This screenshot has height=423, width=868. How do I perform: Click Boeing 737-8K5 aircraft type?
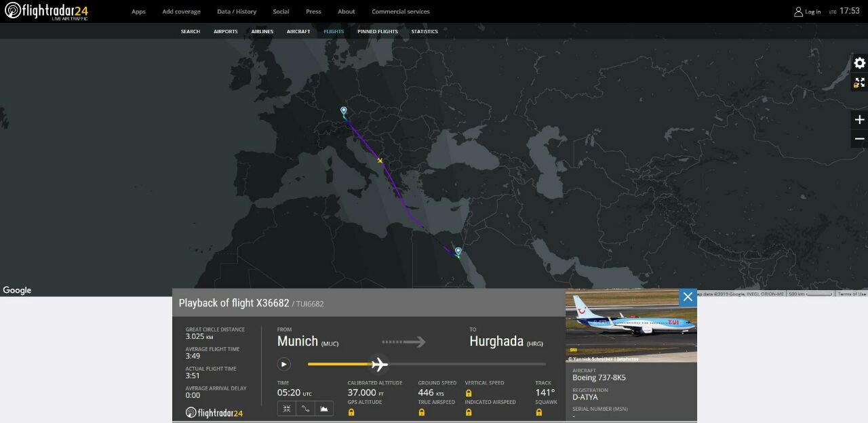pos(599,378)
